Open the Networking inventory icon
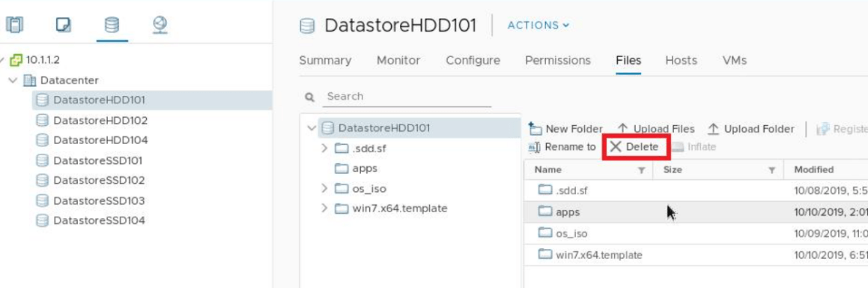 tap(160, 24)
